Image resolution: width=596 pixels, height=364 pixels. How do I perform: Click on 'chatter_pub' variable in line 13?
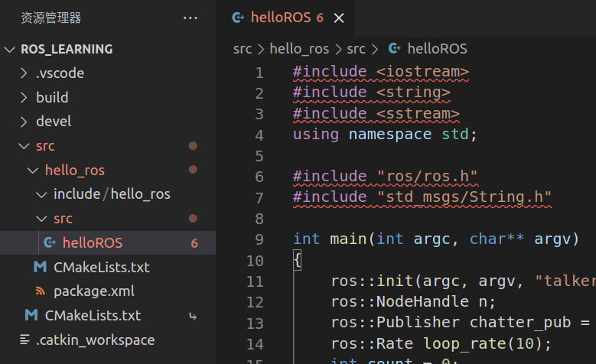[x=520, y=323]
